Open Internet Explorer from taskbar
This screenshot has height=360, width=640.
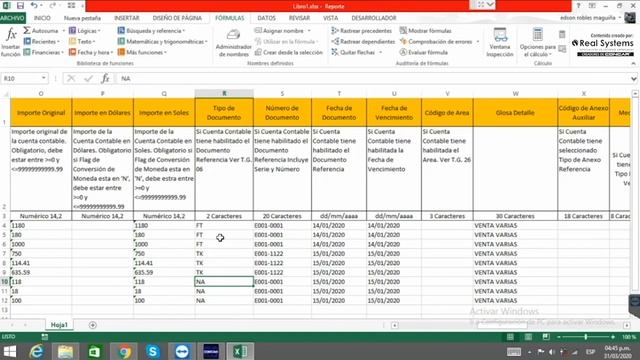point(36,351)
